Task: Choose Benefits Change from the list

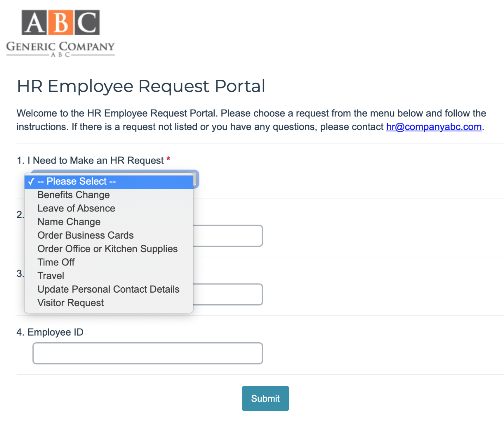Action: click(x=74, y=195)
